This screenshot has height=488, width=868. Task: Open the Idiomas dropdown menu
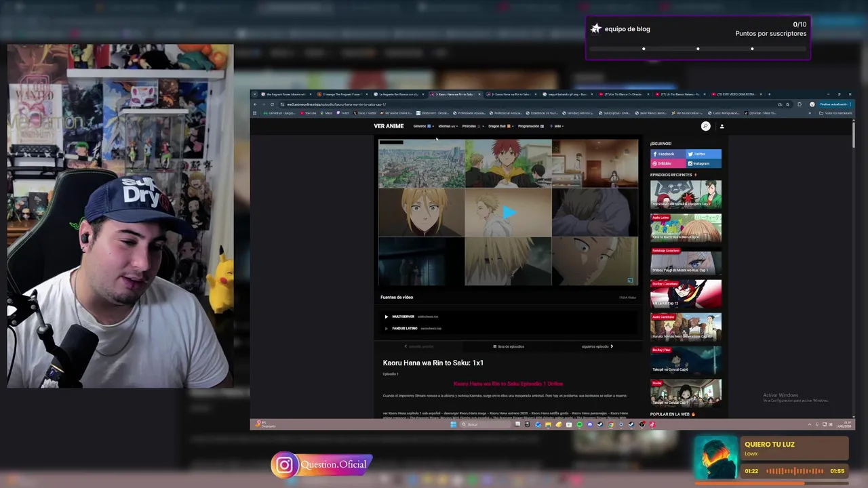point(447,126)
